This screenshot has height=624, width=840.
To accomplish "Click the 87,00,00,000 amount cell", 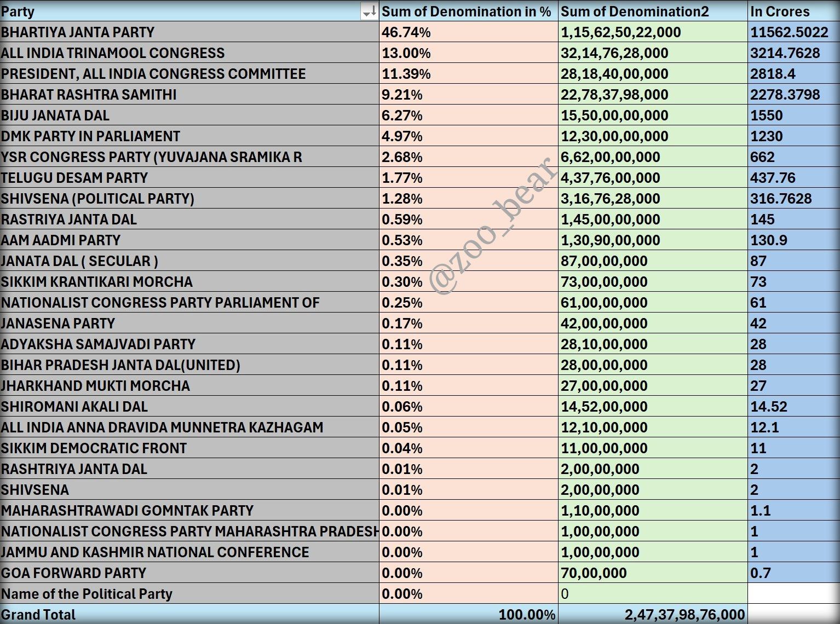I will click(x=653, y=261).
